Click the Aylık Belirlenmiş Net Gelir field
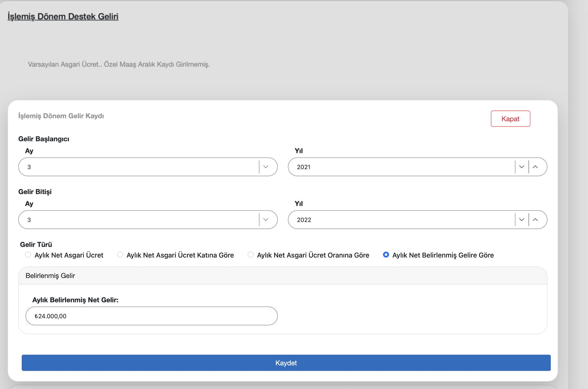Viewport: 588px width, 389px height. pos(151,316)
